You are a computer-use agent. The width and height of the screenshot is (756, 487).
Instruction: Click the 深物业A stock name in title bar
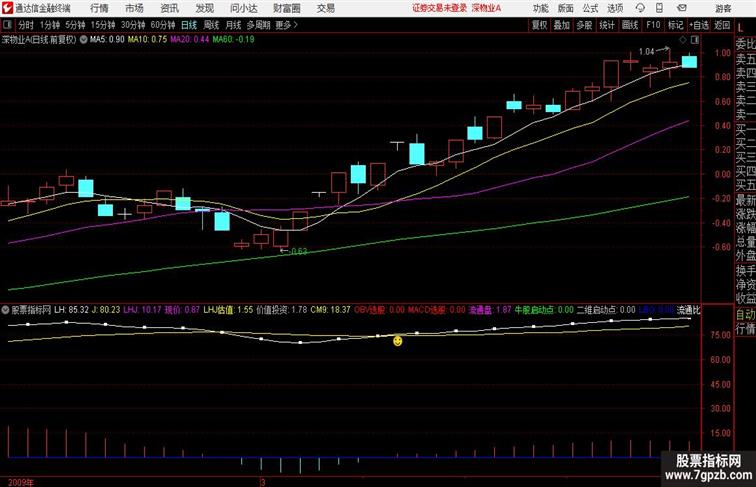pos(486,8)
